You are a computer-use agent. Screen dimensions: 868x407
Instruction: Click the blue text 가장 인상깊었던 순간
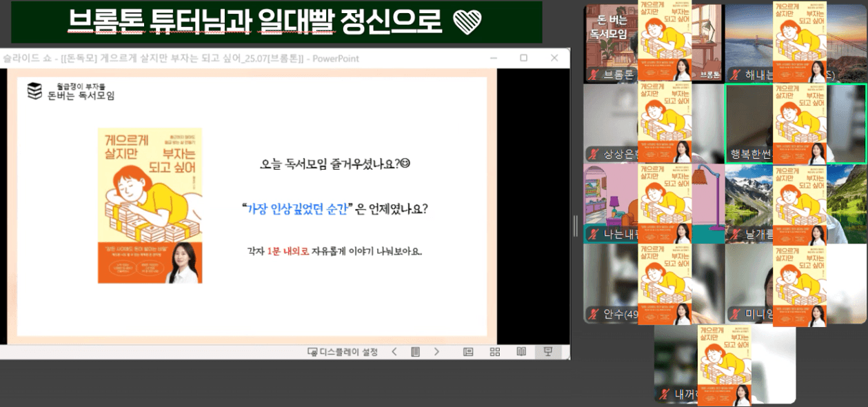(x=299, y=209)
